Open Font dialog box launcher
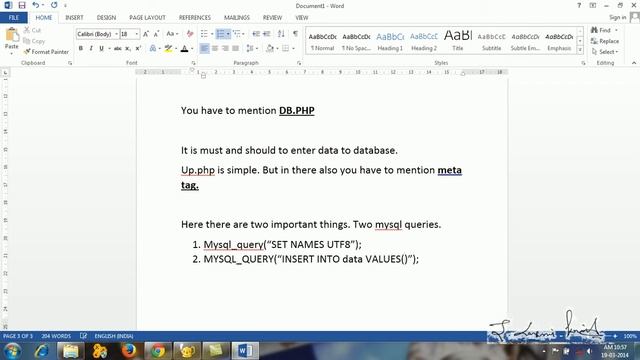Viewport: 640px width, 360px height. click(x=193, y=63)
